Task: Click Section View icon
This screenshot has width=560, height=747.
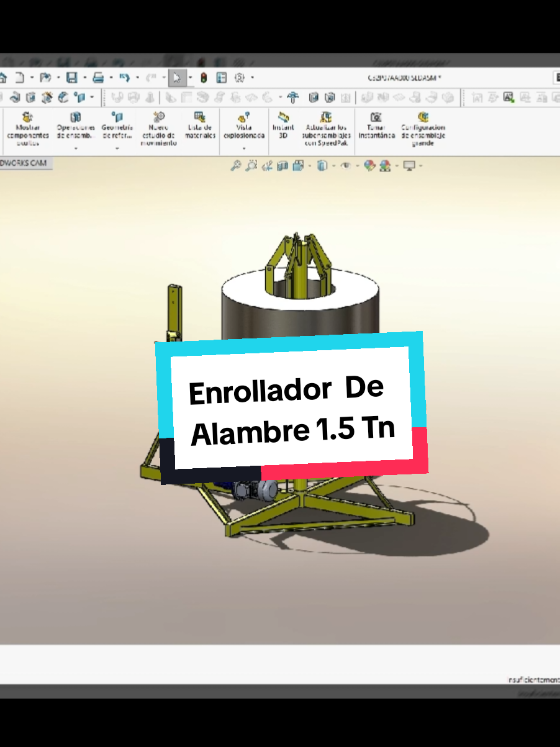Action: (282, 166)
